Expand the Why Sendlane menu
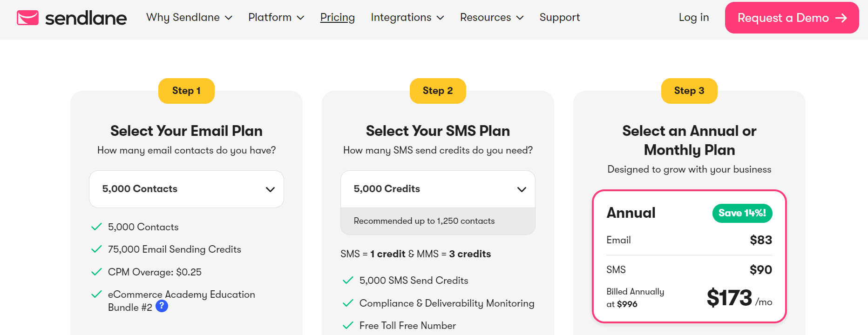This screenshot has height=335, width=868. pyautogui.click(x=189, y=18)
